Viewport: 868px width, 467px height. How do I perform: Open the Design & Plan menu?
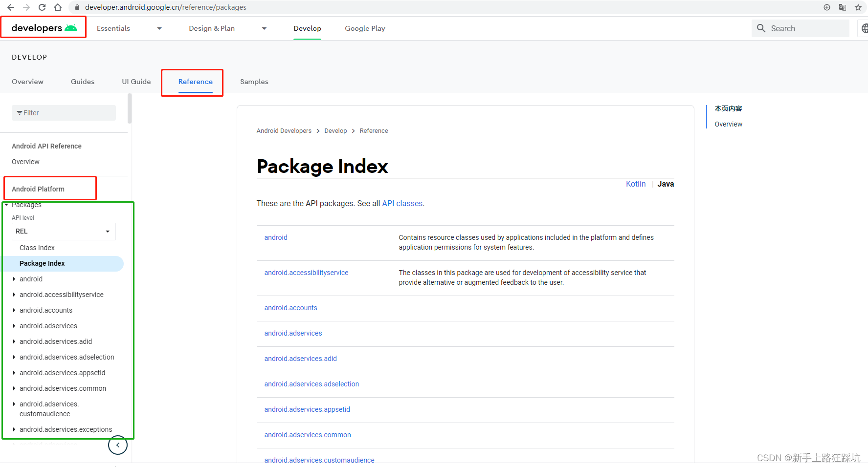(212, 28)
